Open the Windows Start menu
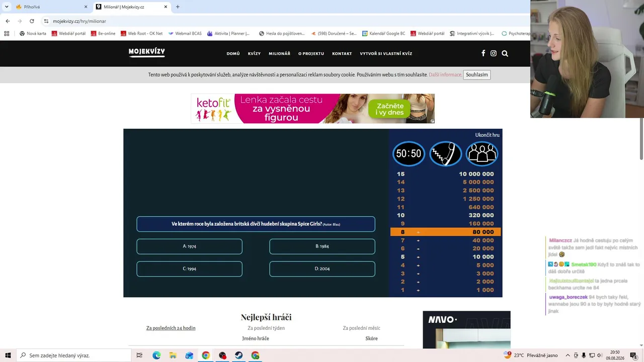Screen dimensions: 644x362 (x=8, y=355)
